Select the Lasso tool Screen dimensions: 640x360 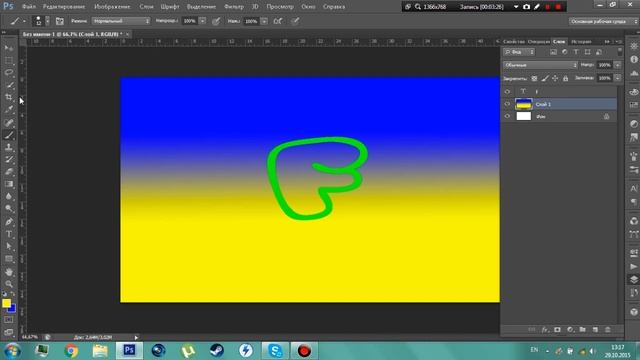point(9,73)
